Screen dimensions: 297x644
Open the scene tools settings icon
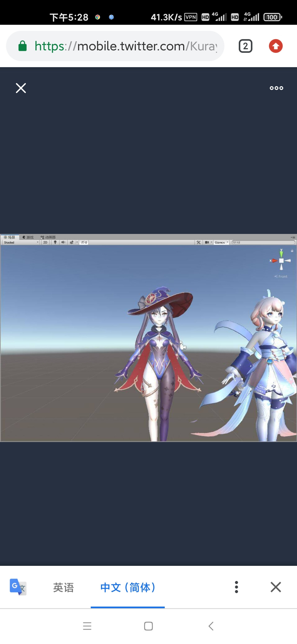click(x=199, y=242)
